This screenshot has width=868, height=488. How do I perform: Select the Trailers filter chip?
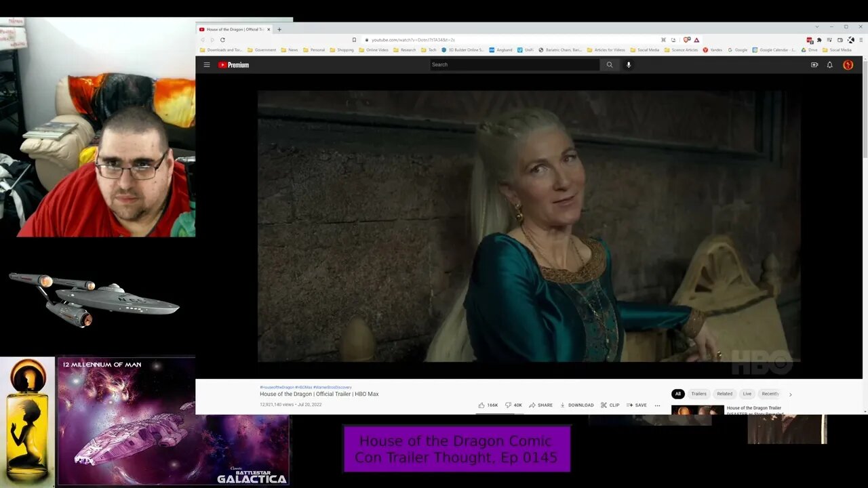[x=698, y=394]
